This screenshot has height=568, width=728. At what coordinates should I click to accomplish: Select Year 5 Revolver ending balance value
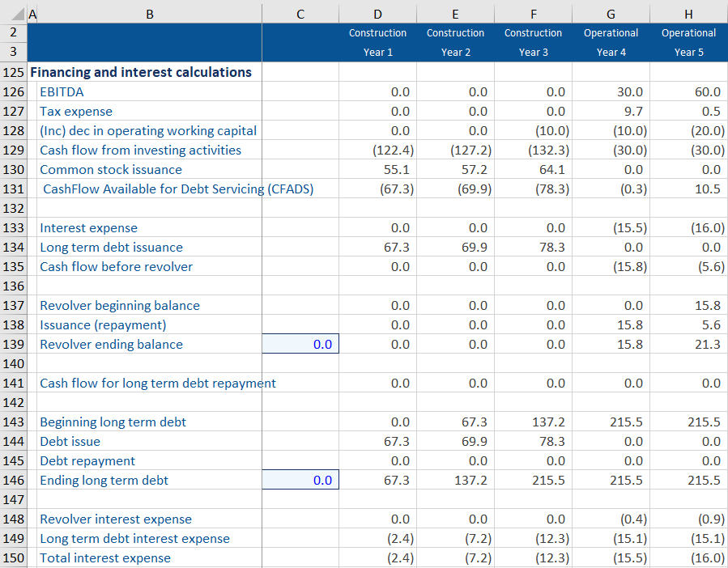point(688,345)
